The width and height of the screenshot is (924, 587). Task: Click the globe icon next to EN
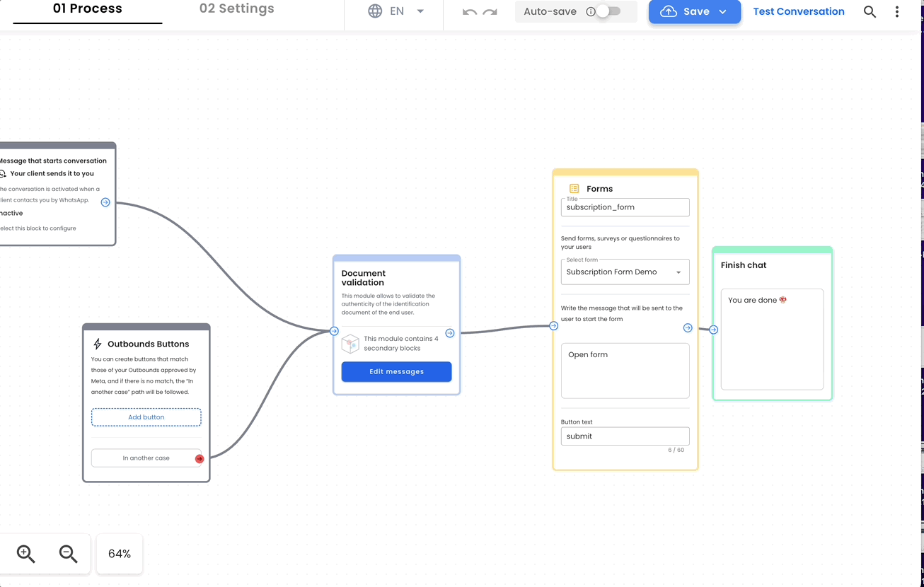[375, 11]
